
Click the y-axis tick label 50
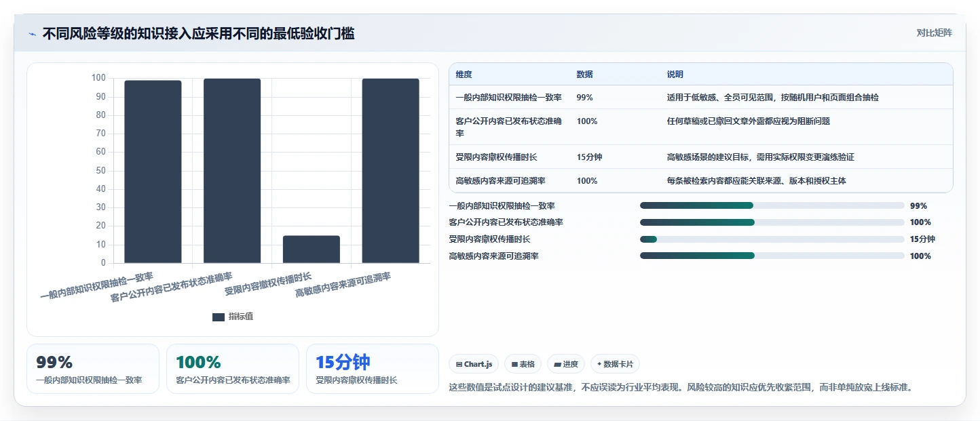101,171
